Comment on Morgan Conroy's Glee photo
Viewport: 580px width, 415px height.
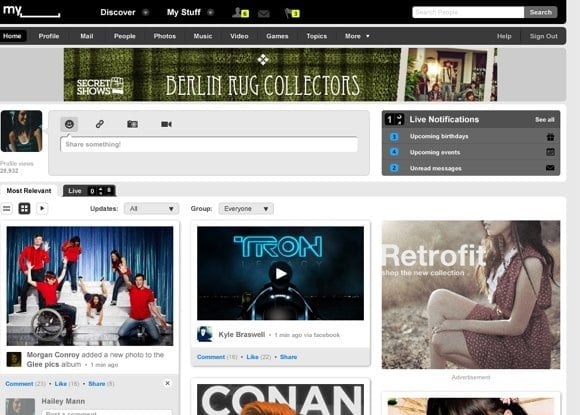click(19, 384)
